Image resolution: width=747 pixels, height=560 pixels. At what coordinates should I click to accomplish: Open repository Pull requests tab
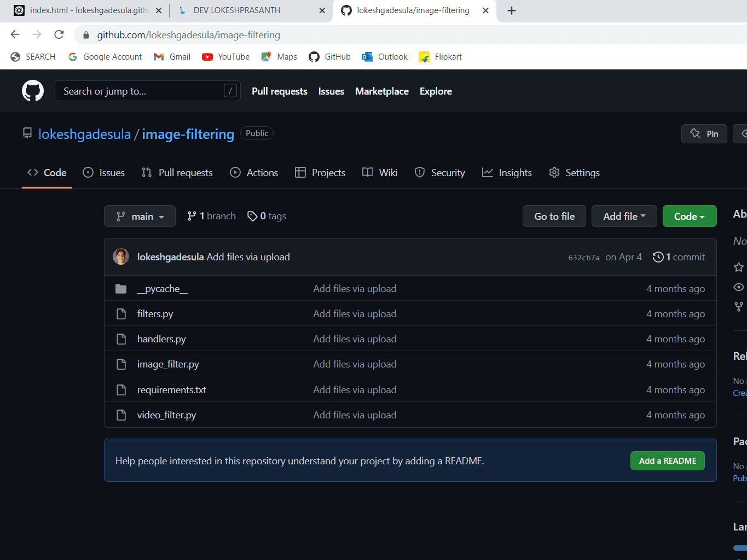177,172
